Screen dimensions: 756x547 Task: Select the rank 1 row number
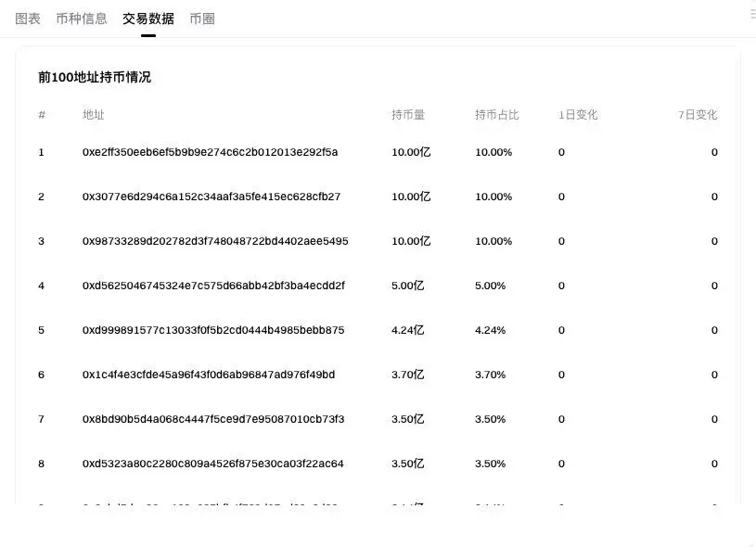coord(41,152)
